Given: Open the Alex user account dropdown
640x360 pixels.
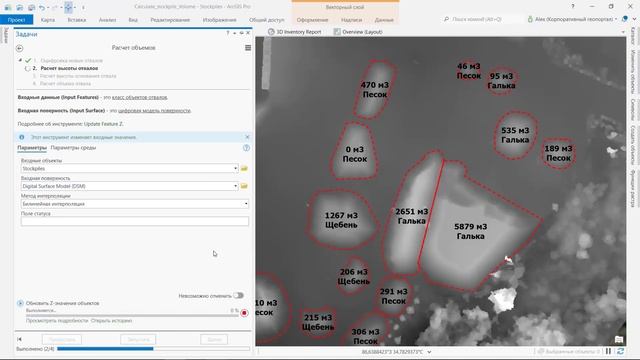Looking at the screenshot, I should [572, 19].
